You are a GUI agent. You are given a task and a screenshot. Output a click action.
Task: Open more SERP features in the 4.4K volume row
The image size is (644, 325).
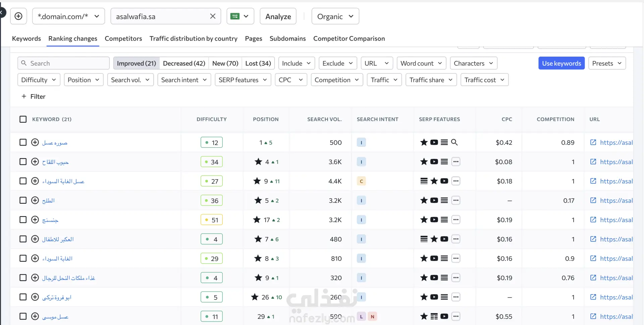455,181
